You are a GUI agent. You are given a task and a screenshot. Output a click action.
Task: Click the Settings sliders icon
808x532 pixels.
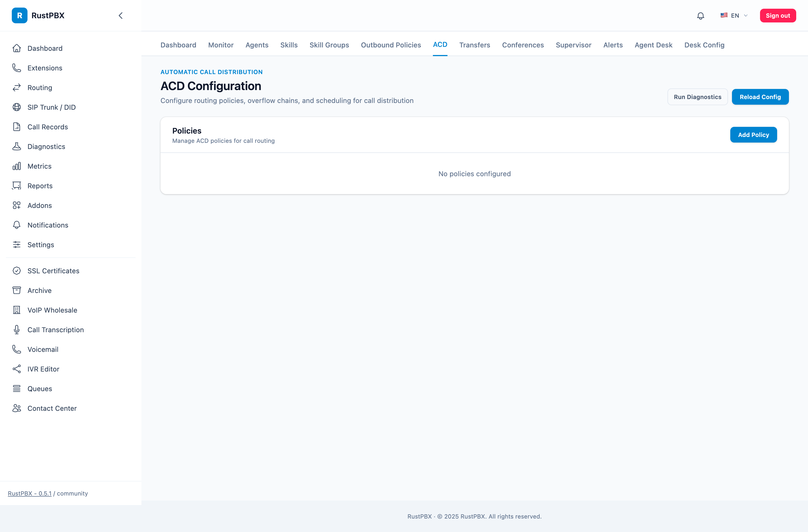click(17, 245)
